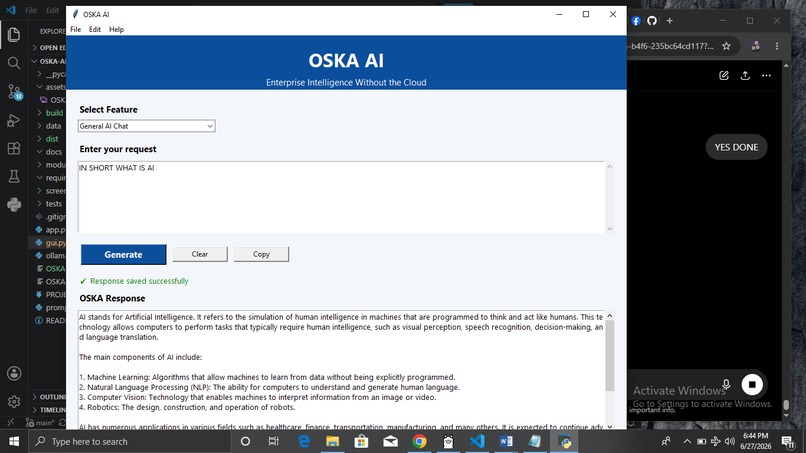806x453 pixels.
Task: Click the request box scroll down arrow
Action: click(610, 229)
